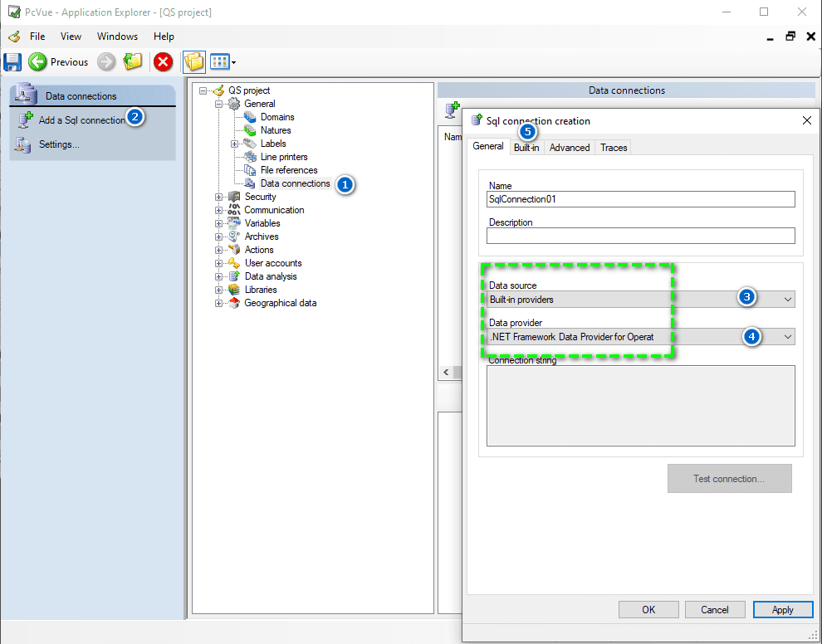Image resolution: width=822 pixels, height=644 pixels.
Task: Expand the Labels tree node
Action: click(x=235, y=144)
